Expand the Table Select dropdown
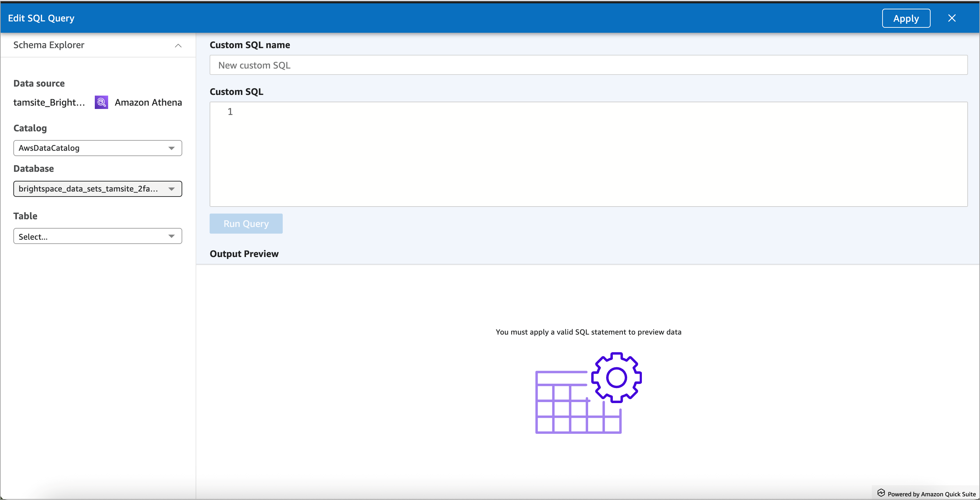Viewport: 980px width, 500px height. tap(97, 236)
